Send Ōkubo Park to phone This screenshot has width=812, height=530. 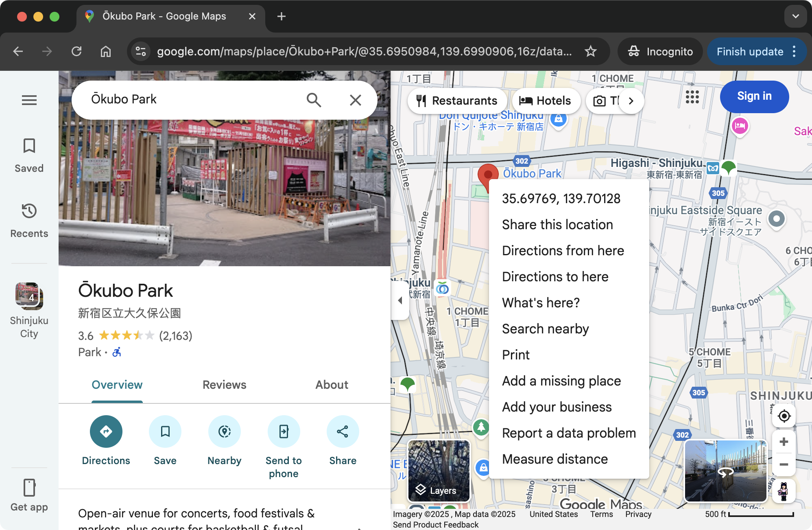click(x=284, y=431)
